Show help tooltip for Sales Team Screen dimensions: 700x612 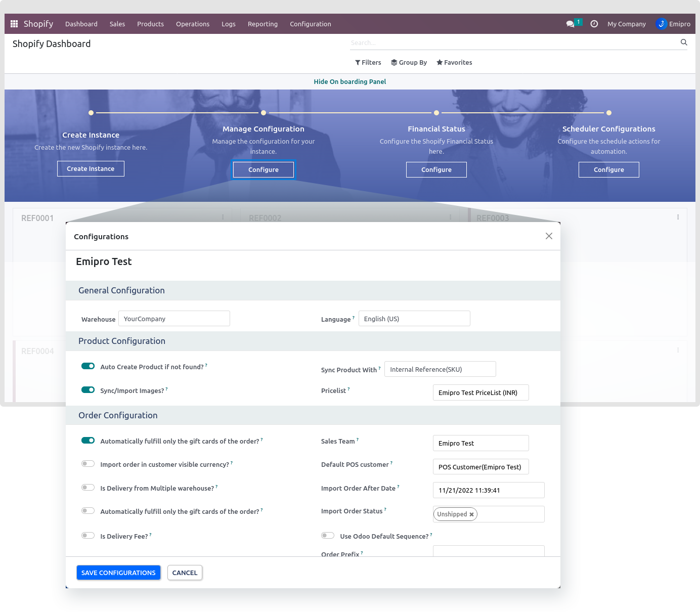point(358,440)
